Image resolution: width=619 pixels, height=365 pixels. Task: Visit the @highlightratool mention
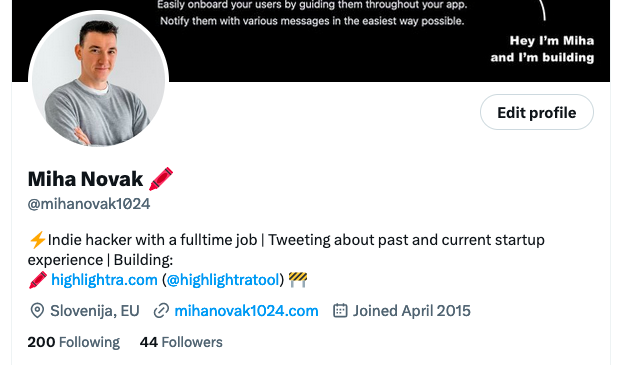(223, 280)
